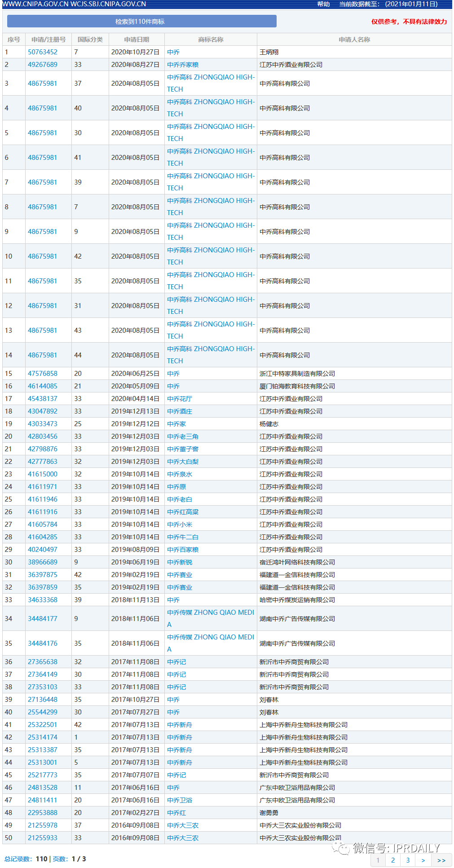
Task: Open 中乔赛业 in the class 35 row
Action: coord(180,587)
